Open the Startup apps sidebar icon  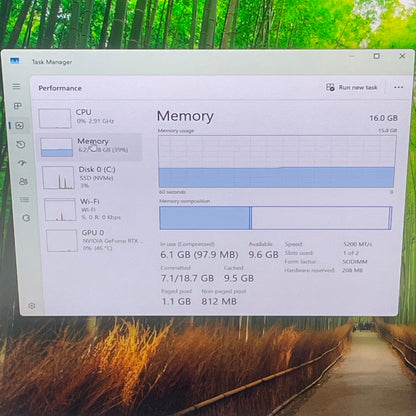22,163
